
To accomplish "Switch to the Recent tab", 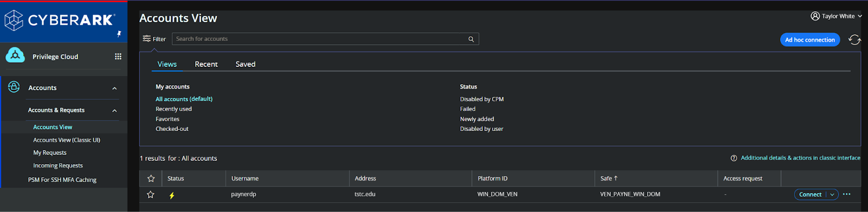I will tap(206, 64).
